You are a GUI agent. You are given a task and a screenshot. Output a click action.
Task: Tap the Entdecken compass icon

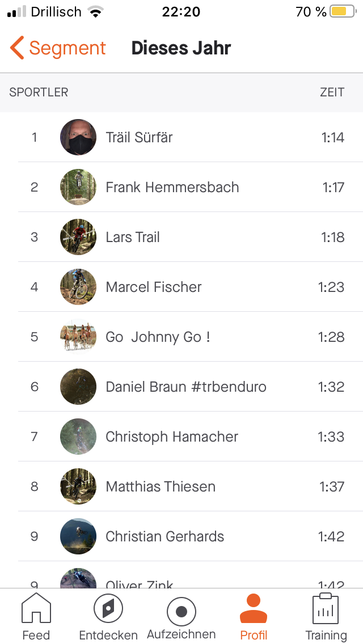click(x=108, y=609)
